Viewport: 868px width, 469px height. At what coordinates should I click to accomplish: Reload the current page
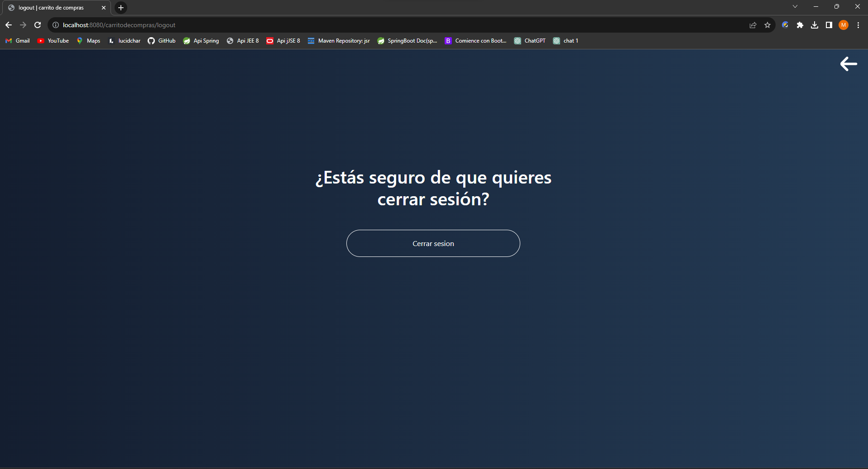(x=38, y=25)
